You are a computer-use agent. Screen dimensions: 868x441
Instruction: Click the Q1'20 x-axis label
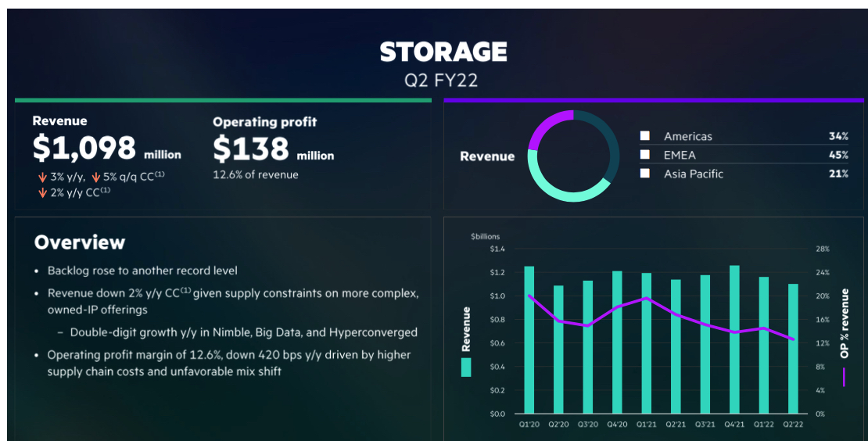(529, 425)
